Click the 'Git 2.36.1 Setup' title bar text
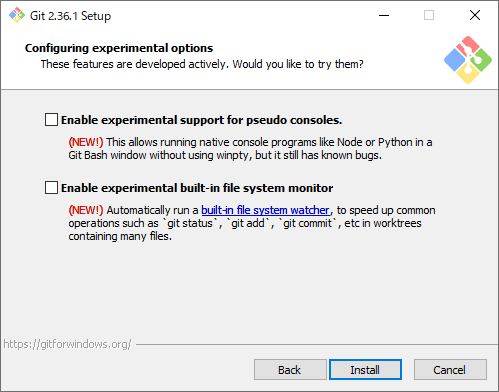The height and width of the screenshot is (392, 499). pos(70,16)
